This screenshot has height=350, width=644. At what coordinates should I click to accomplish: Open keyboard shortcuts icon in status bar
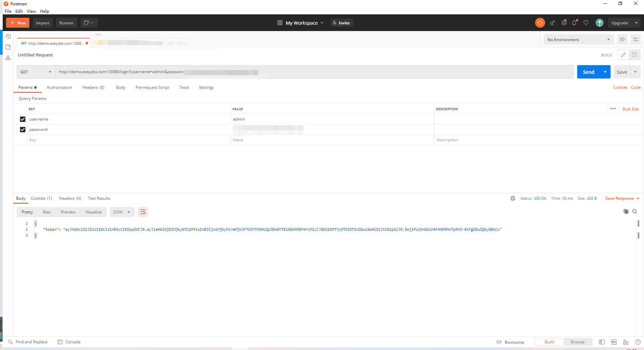626,342
